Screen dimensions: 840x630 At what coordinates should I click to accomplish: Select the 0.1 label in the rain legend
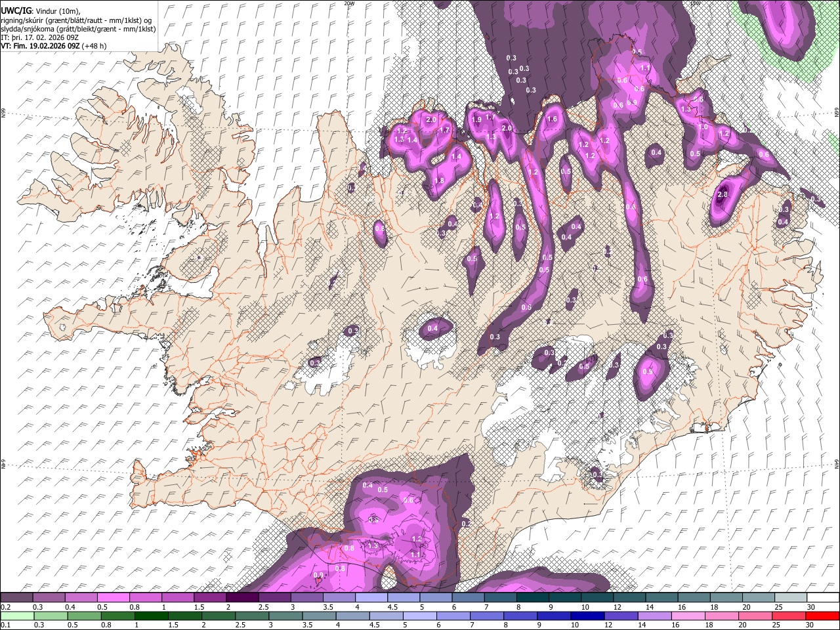5,625
